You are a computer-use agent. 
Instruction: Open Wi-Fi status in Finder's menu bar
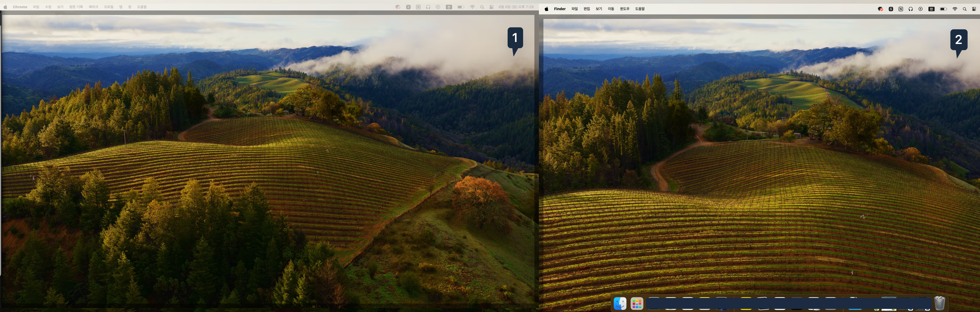(x=955, y=9)
